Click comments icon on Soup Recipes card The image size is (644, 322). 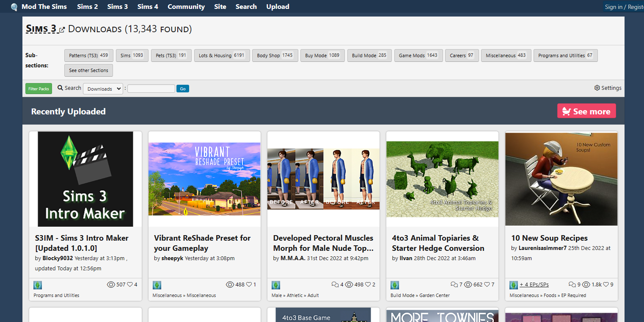pyautogui.click(x=572, y=285)
